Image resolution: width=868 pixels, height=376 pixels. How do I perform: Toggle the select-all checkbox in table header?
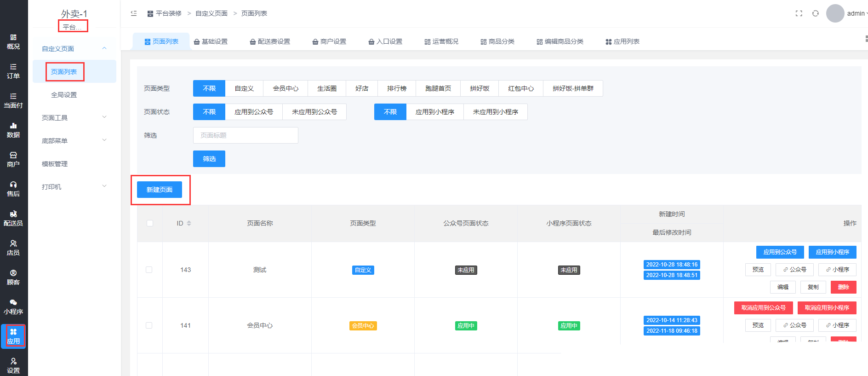(x=150, y=223)
